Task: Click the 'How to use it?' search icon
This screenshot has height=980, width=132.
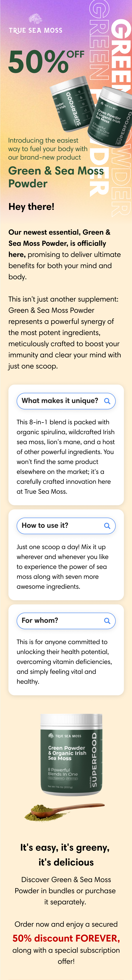Action: [107, 526]
